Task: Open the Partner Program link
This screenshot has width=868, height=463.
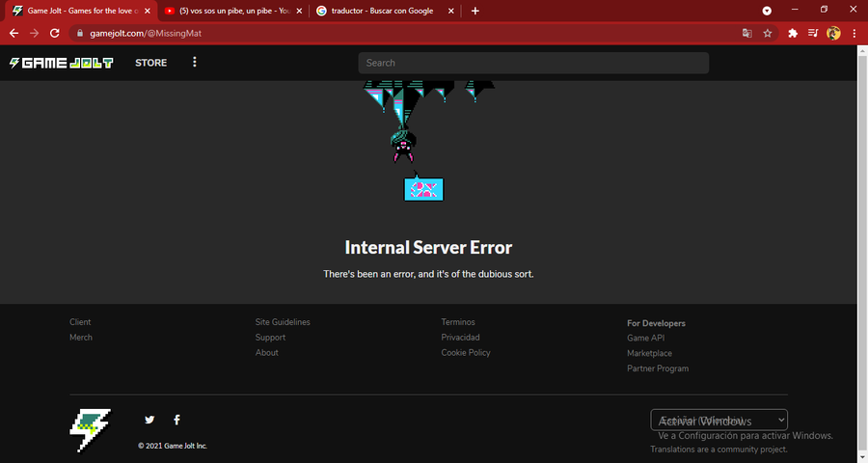Action: coord(658,368)
